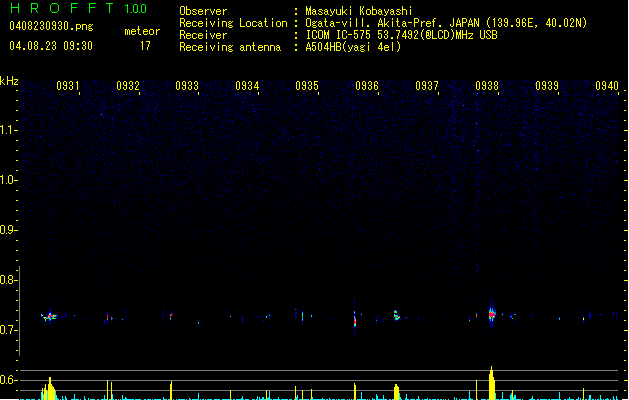The height and width of the screenshot is (400, 629).
Task: Click the HROFFT title text
Action: point(62,8)
